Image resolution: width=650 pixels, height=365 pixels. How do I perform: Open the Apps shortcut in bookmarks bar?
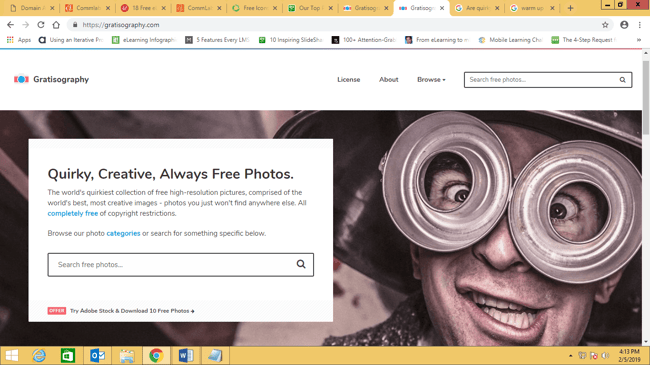click(19, 40)
